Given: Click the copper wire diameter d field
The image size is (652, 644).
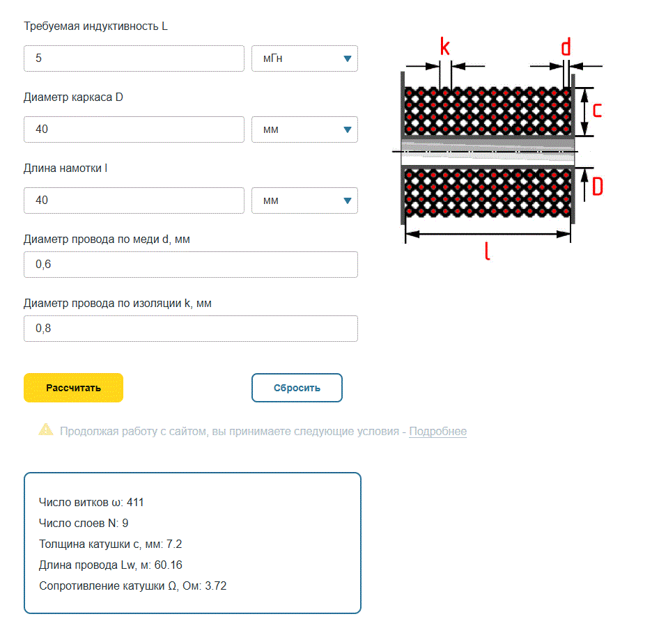Looking at the screenshot, I should tap(190, 265).
